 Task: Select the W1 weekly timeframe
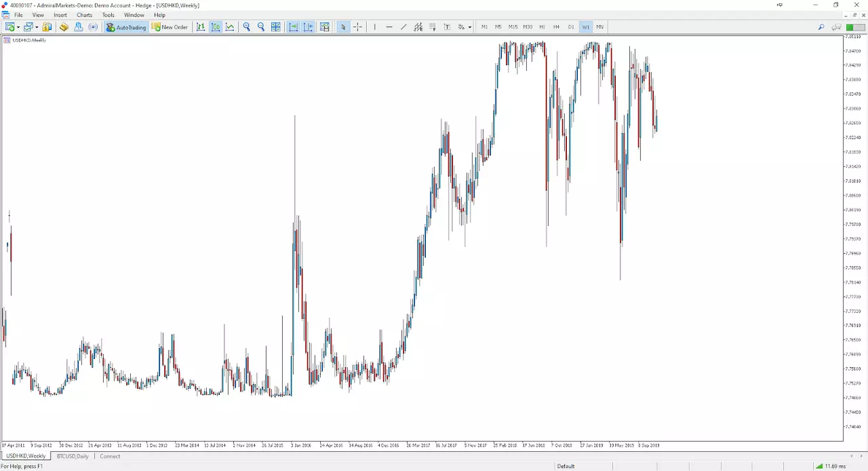pos(586,27)
